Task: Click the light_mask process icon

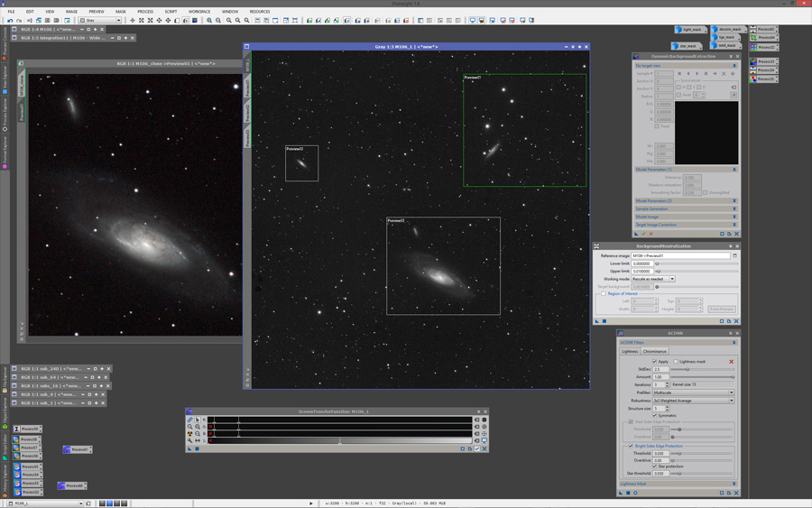Action: click(x=690, y=30)
